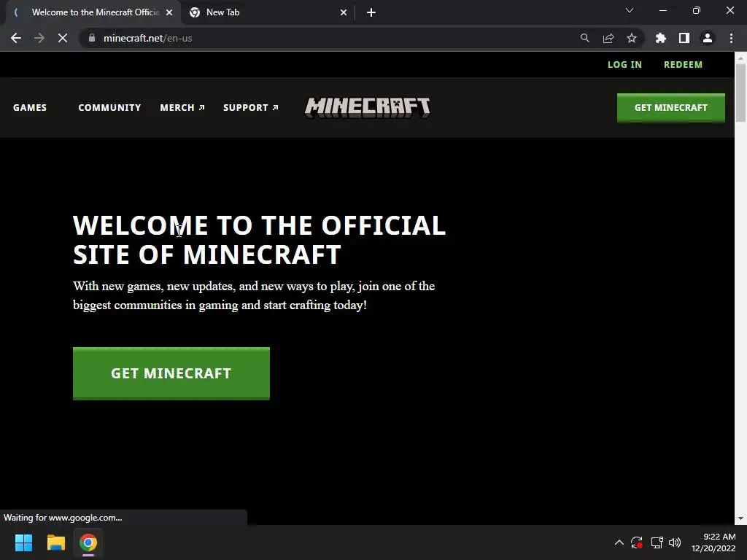Open the GAMES menu
747x560 pixels.
(x=29, y=108)
